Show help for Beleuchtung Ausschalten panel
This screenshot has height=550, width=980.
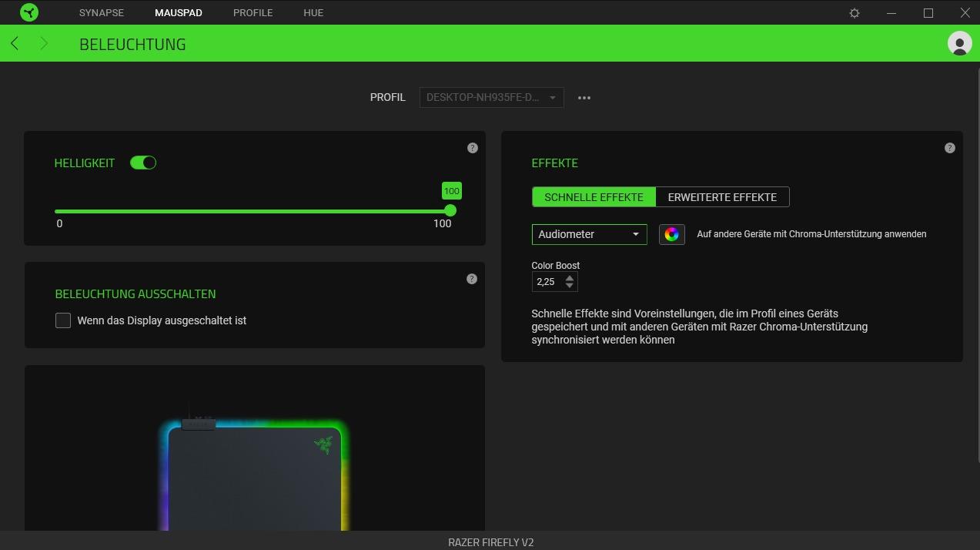[472, 279]
